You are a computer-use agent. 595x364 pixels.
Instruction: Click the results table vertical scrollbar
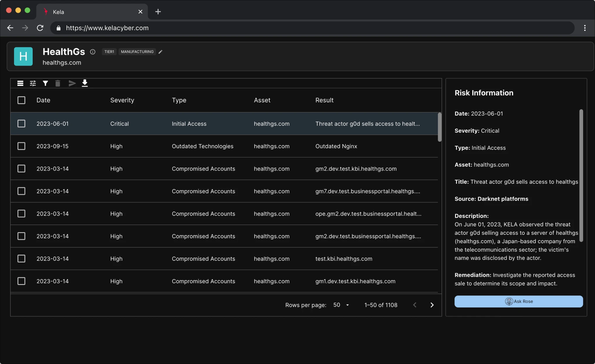point(440,127)
